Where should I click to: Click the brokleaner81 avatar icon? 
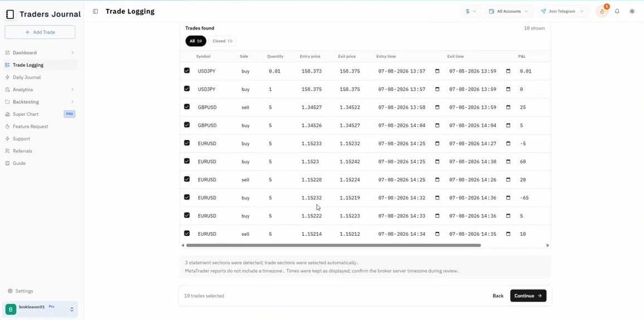click(11, 309)
